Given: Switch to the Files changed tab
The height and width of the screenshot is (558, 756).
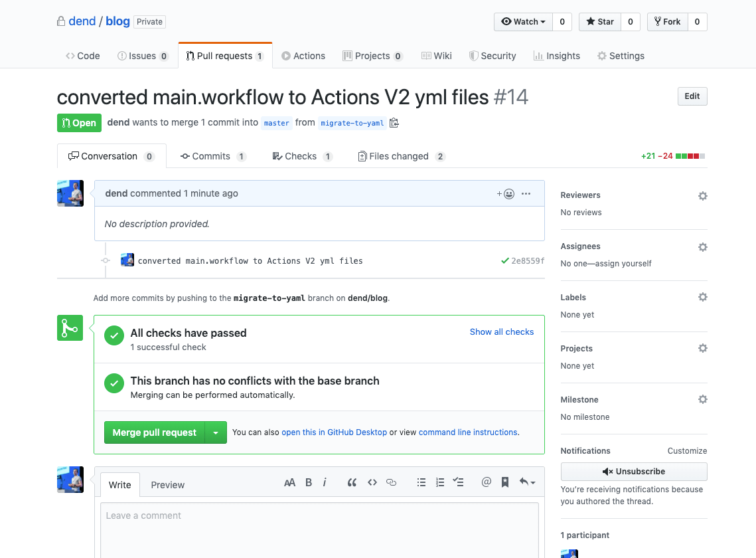Looking at the screenshot, I should pyautogui.click(x=401, y=156).
